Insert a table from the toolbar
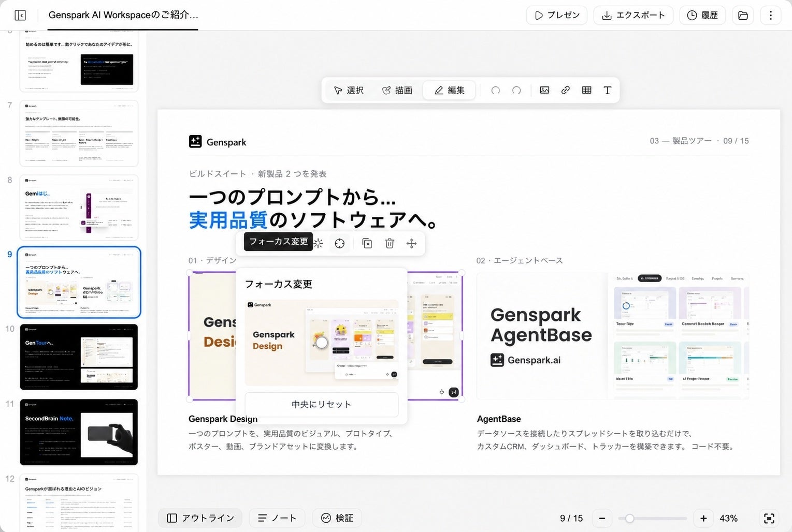The height and width of the screenshot is (532, 792). point(586,90)
